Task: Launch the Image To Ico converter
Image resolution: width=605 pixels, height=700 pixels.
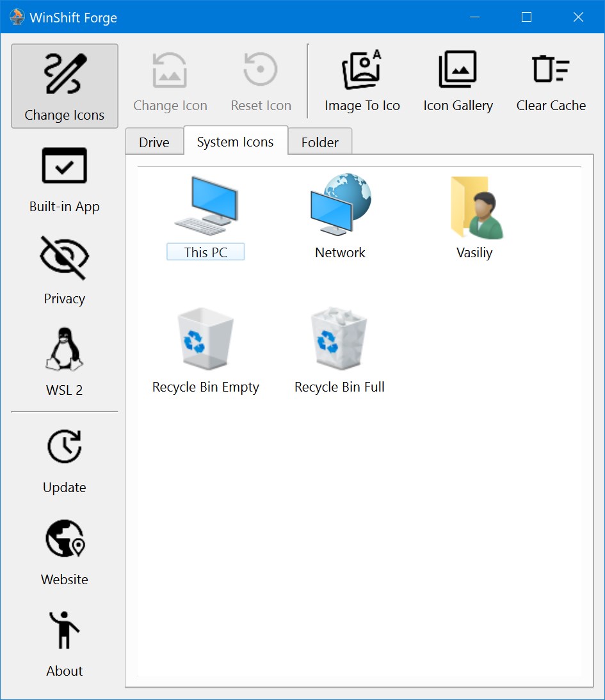Action: tap(362, 81)
